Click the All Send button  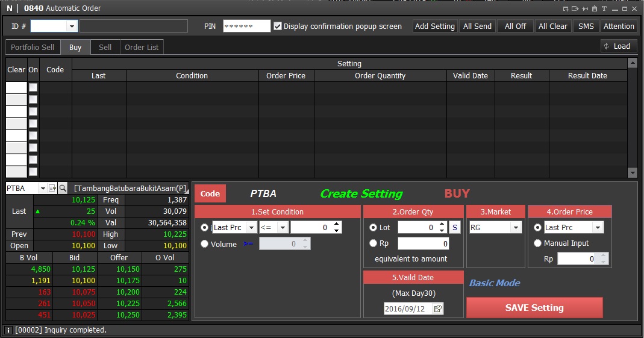click(477, 27)
